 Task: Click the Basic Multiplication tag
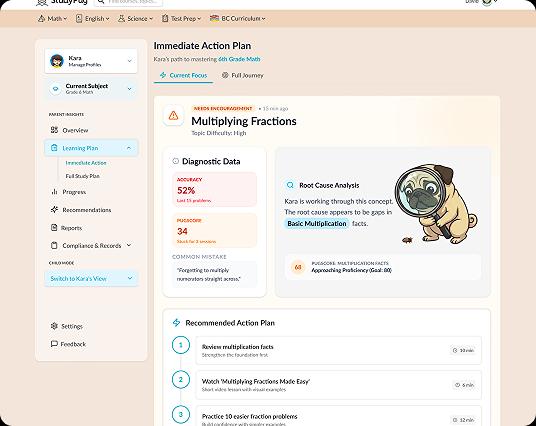coord(317,224)
